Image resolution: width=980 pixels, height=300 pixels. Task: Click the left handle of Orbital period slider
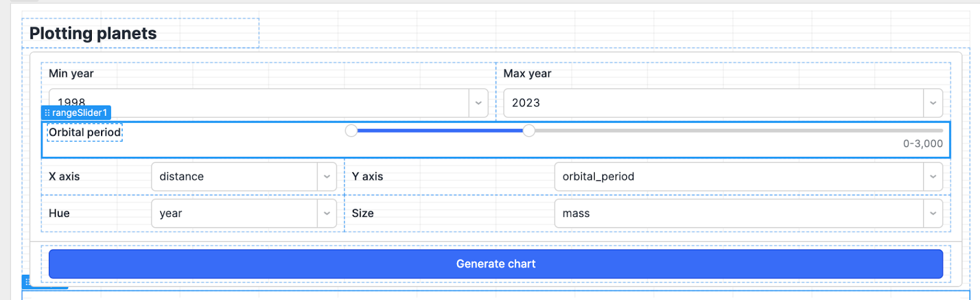click(351, 131)
